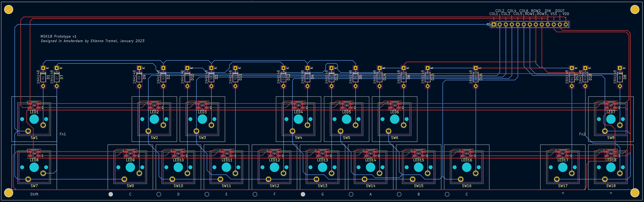The height and width of the screenshot is (202, 644).
Task: Select the Shift label under SW7
Action: click(x=34, y=194)
